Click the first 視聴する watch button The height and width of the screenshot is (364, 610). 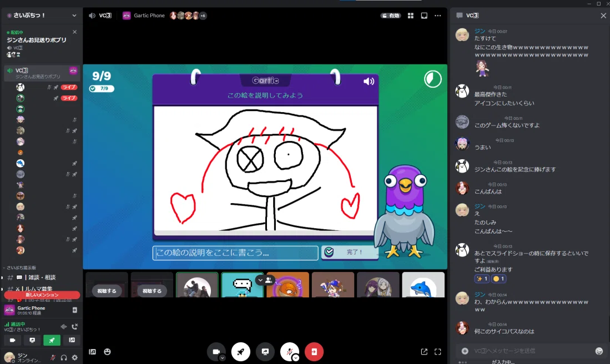(107, 291)
